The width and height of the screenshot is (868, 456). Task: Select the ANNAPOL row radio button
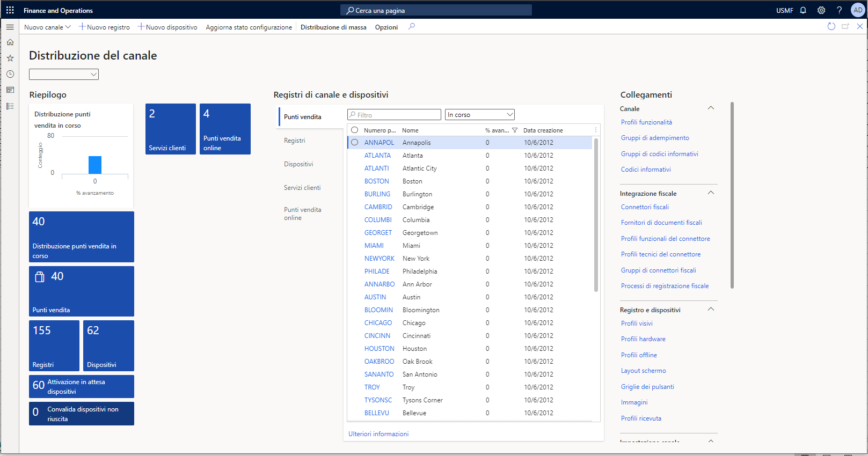pyautogui.click(x=355, y=143)
